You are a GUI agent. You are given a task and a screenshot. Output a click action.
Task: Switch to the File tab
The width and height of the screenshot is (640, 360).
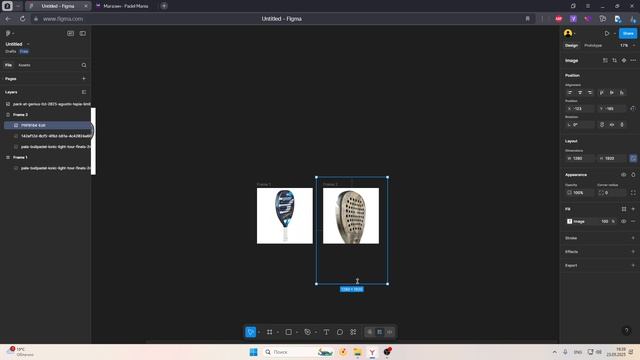point(8,65)
